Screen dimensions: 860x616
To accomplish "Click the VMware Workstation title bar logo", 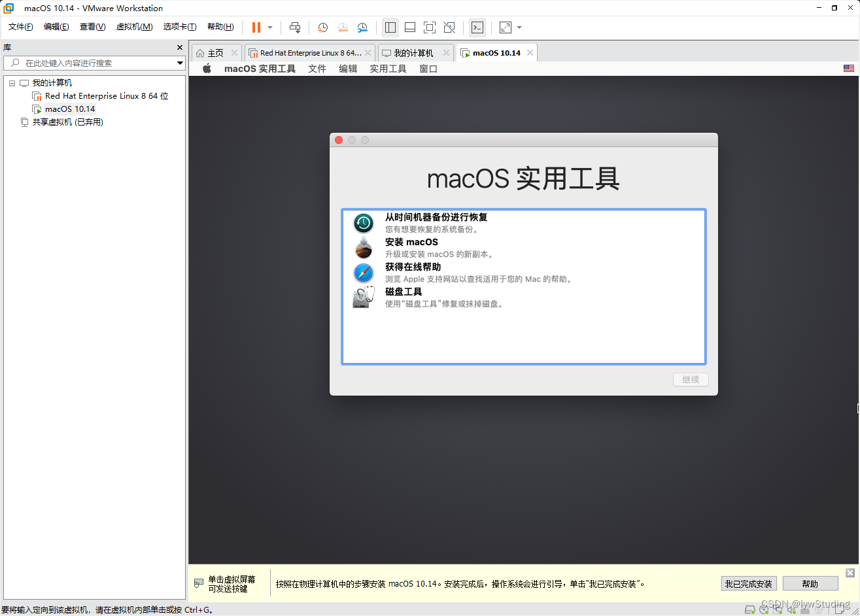I will tap(9, 8).
